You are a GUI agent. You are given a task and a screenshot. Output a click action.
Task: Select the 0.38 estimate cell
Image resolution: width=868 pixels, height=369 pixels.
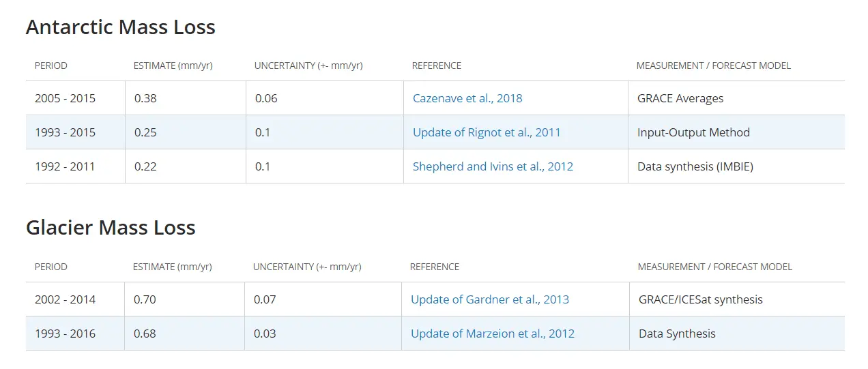click(x=145, y=98)
